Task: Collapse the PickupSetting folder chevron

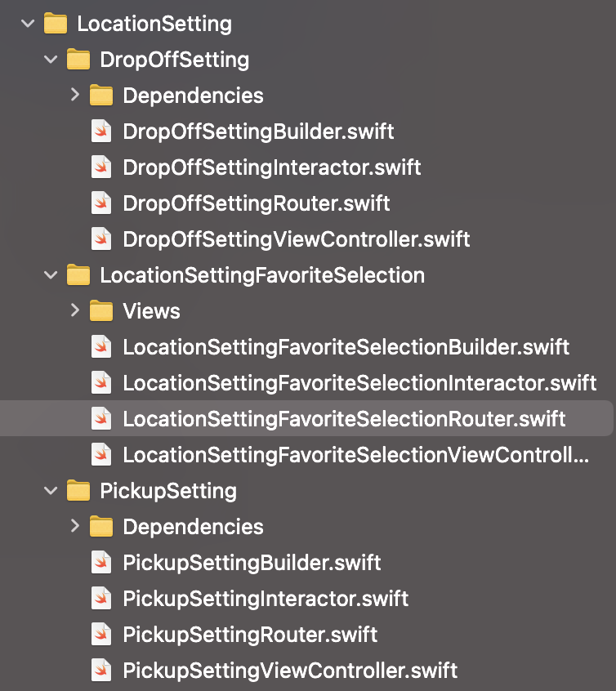Action: 51,491
